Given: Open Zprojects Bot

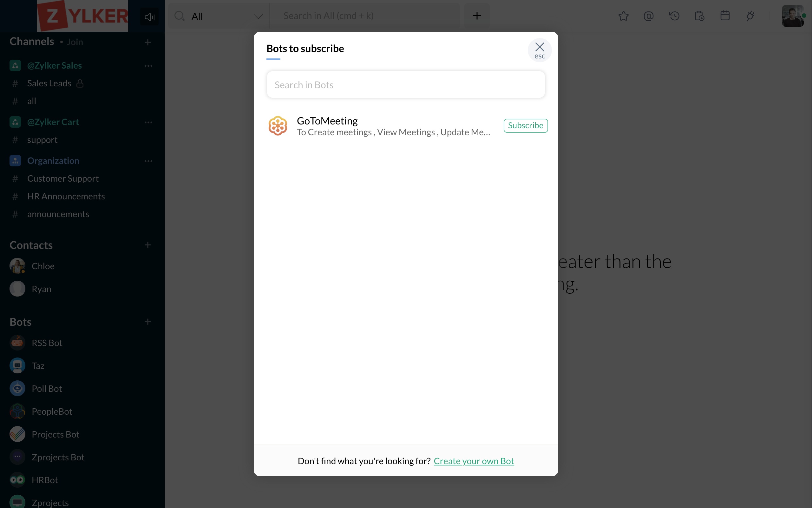Looking at the screenshot, I should [x=58, y=457].
